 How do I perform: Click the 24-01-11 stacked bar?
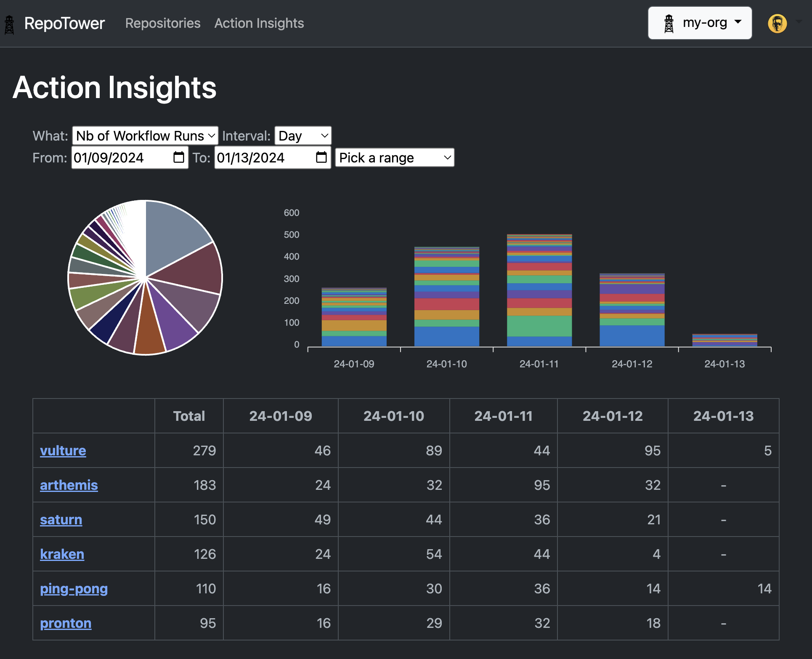click(539, 290)
